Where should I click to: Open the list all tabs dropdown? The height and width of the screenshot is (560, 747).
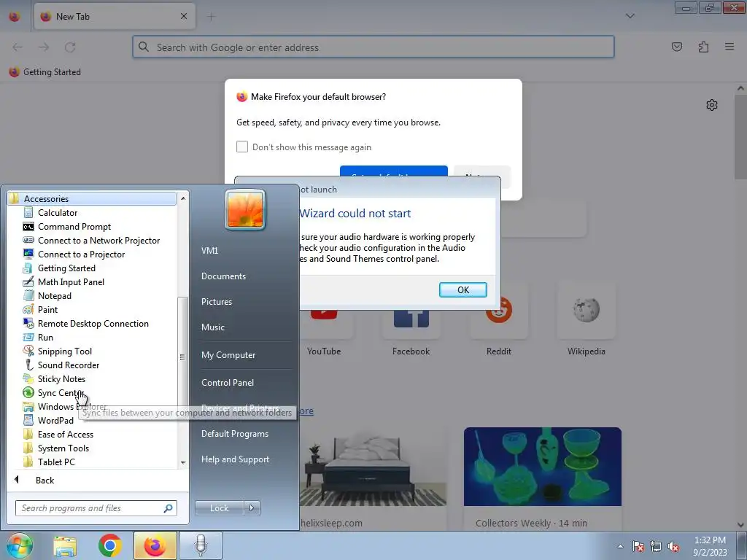[630, 16]
